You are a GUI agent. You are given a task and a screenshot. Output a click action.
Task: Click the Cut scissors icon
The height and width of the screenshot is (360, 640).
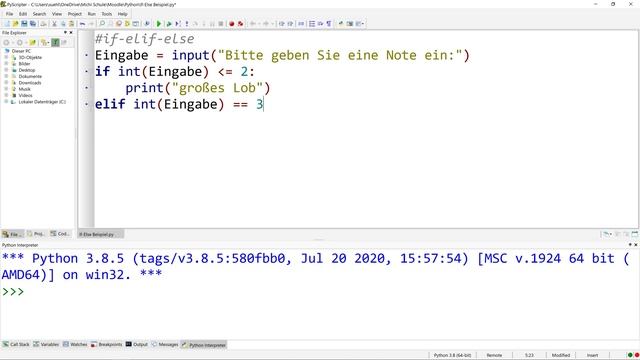pos(54,24)
